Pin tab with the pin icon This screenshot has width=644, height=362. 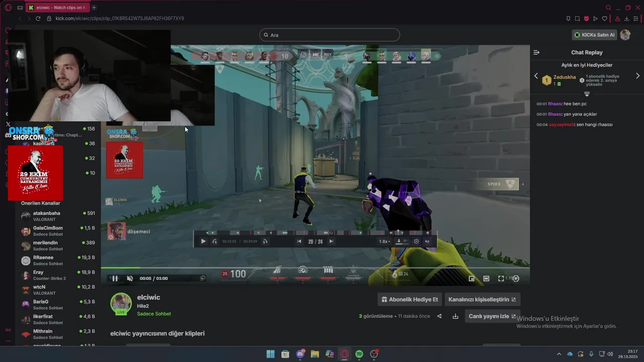pyautogui.click(x=568, y=19)
